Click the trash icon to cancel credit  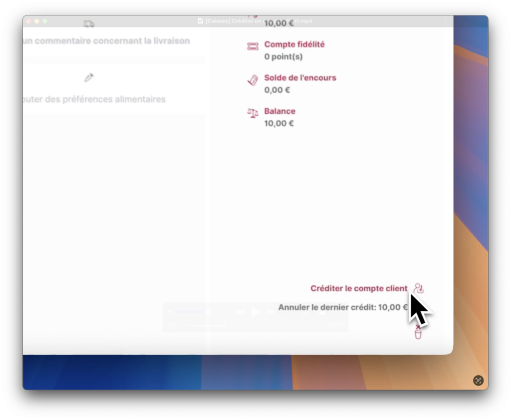418,332
